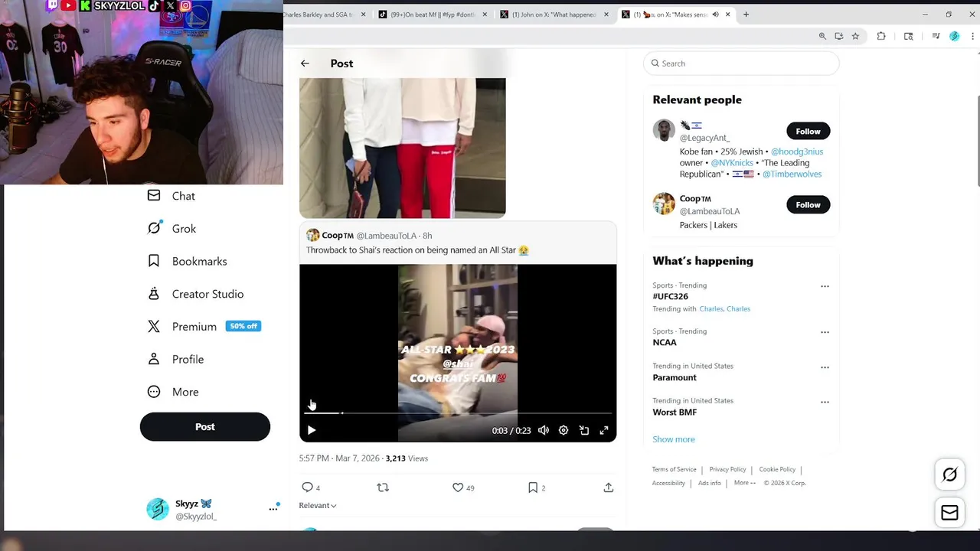Open Skyyz account avatar

pyautogui.click(x=158, y=509)
